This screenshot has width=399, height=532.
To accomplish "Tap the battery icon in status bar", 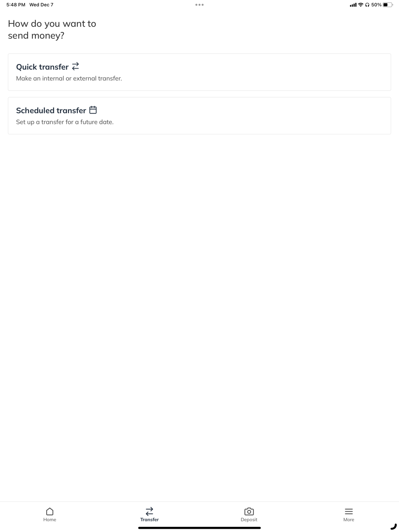I will (388, 5).
